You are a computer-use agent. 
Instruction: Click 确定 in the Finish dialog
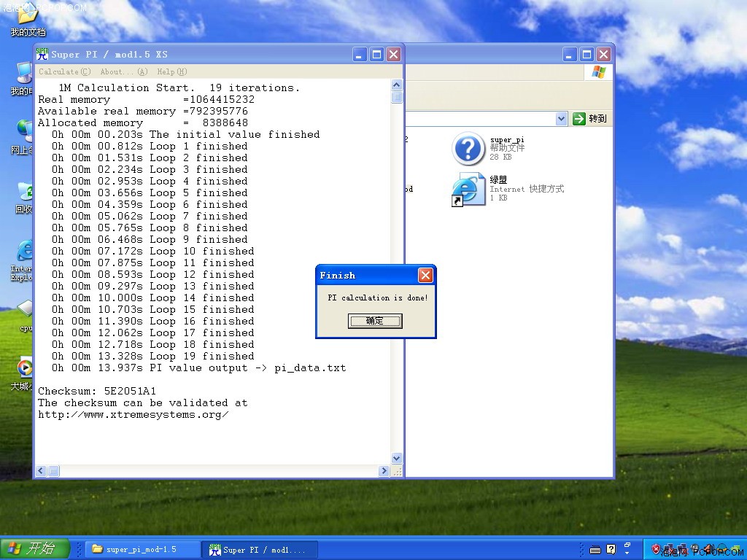click(375, 321)
